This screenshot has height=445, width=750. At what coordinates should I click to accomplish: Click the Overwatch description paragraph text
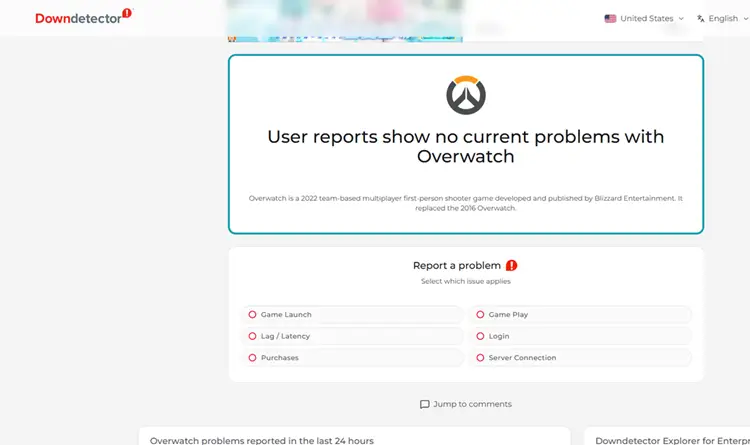click(x=466, y=203)
